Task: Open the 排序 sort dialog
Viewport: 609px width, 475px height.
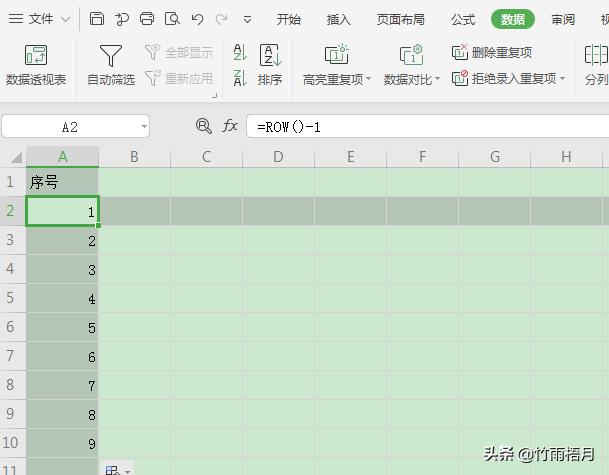Action: pos(270,65)
